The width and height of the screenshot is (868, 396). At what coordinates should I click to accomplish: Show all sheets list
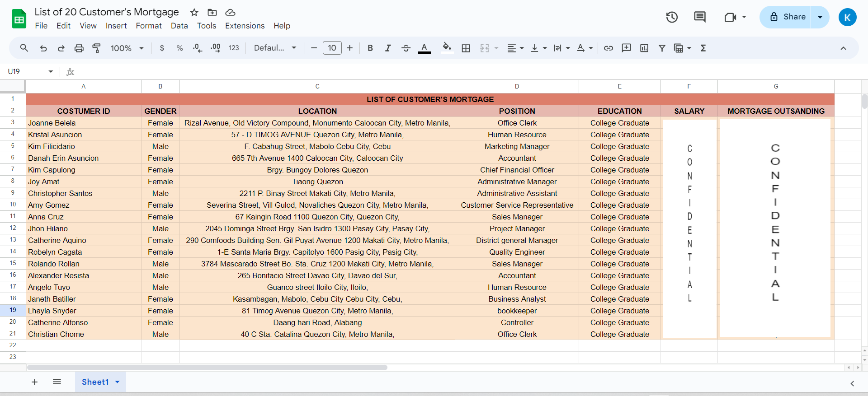(x=57, y=382)
